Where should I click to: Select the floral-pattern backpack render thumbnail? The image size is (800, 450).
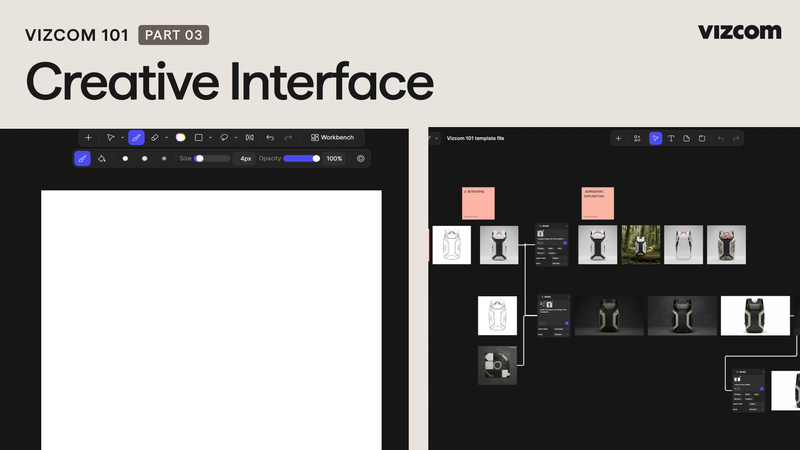point(726,245)
